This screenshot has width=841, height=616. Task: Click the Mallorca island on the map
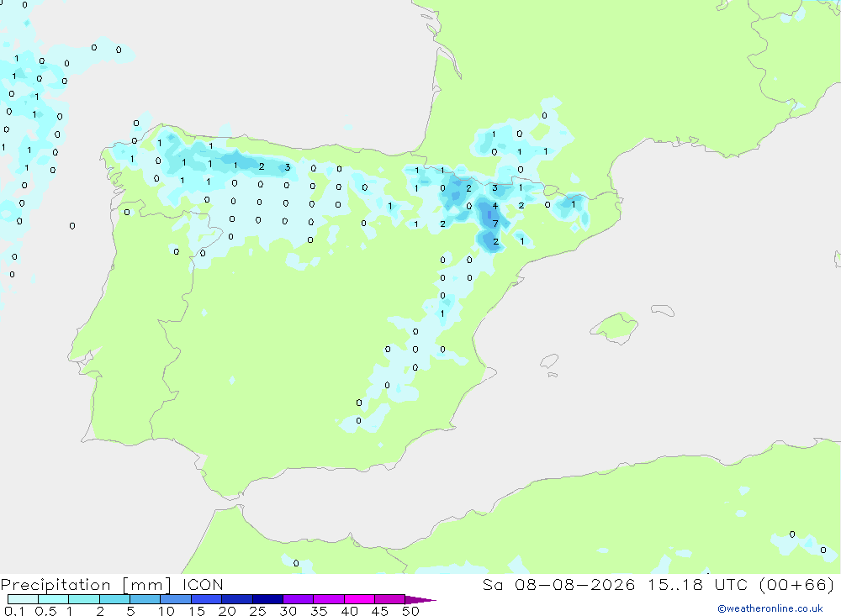click(x=615, y=326)
